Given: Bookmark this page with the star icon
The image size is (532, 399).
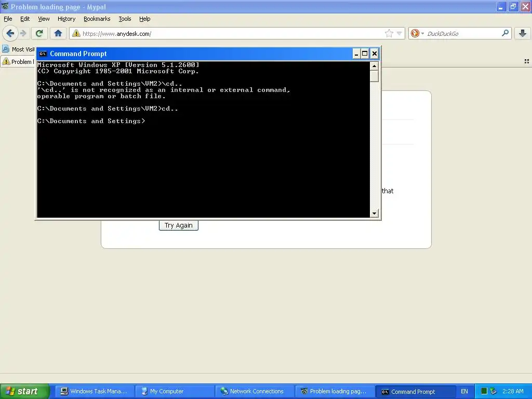Looking at the screenshot, I should 389,33.
